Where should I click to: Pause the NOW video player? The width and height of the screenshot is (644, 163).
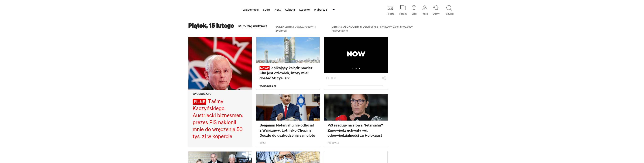pyautogui.click(x=328, y=78)
